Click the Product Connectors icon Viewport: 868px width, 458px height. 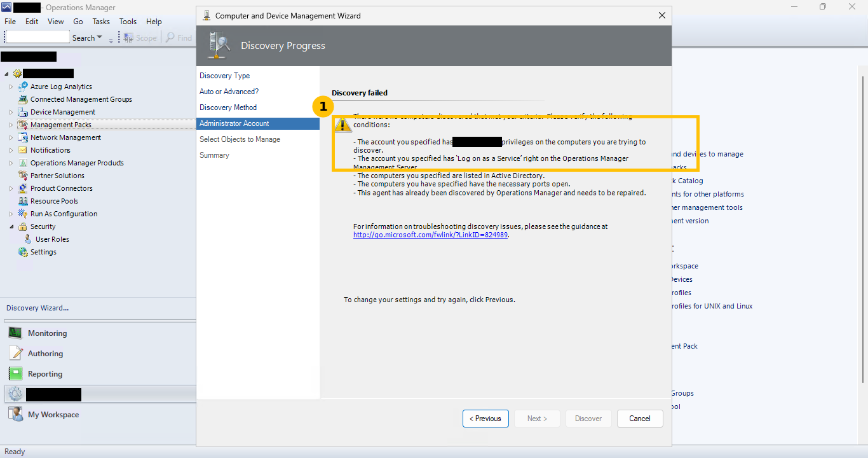coord(24,188)
